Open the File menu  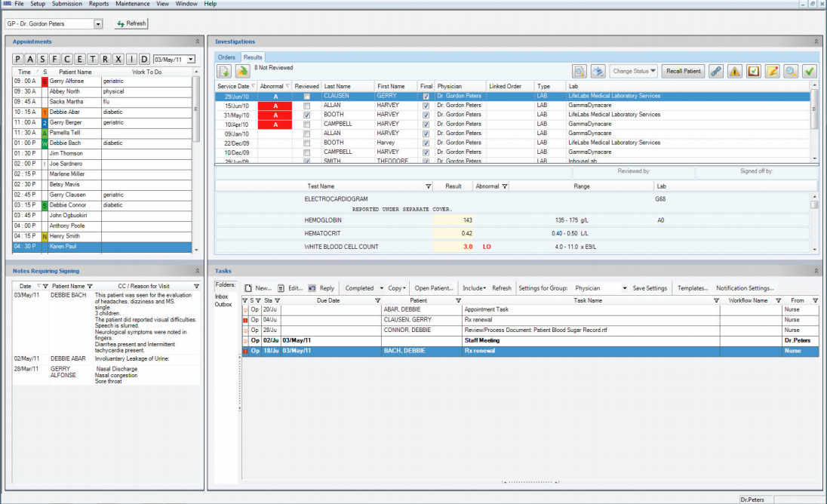(19, 4)
